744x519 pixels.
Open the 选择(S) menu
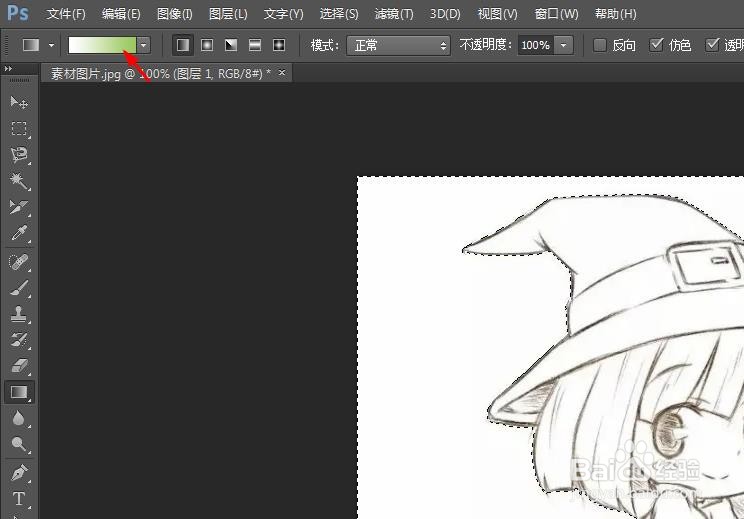pos(339,14)
